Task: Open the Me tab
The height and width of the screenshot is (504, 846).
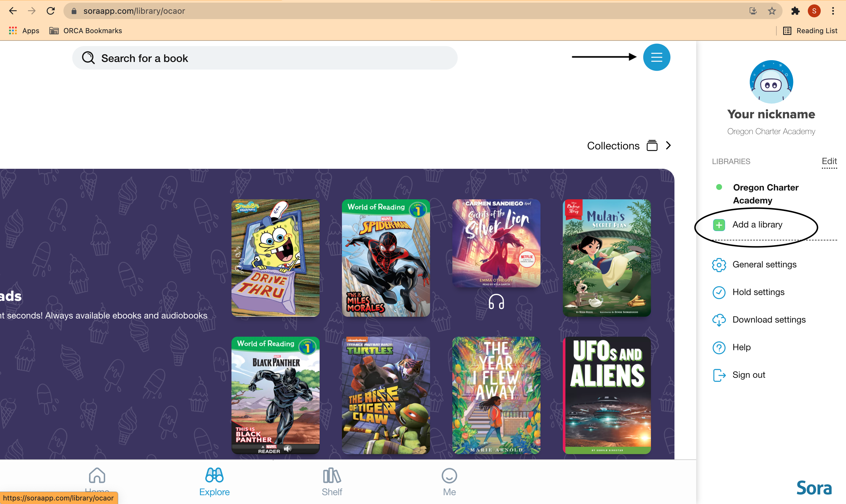Action: (x=449, y=482)
